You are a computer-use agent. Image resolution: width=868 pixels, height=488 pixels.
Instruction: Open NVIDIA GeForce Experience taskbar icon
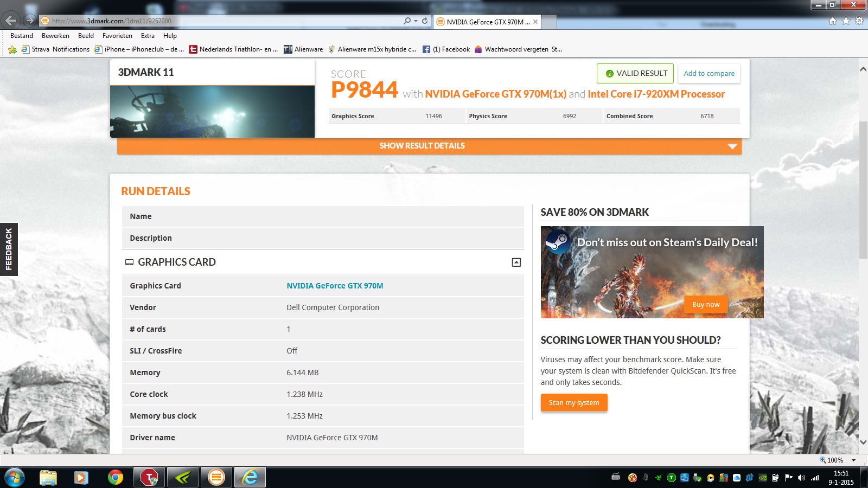click(183, 477)
